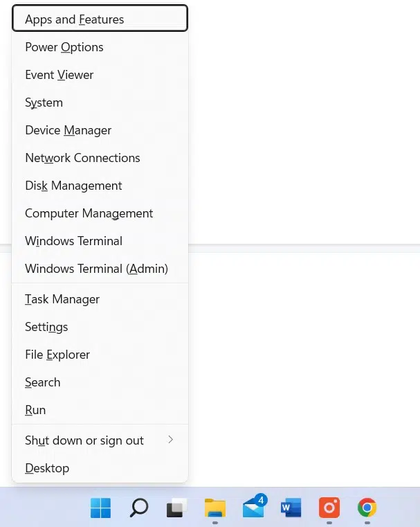Open the orange screen recorder taskbar icon
The height and width of the screenshot is (527, 420).
pyautogui.click(x=329, y=508)
